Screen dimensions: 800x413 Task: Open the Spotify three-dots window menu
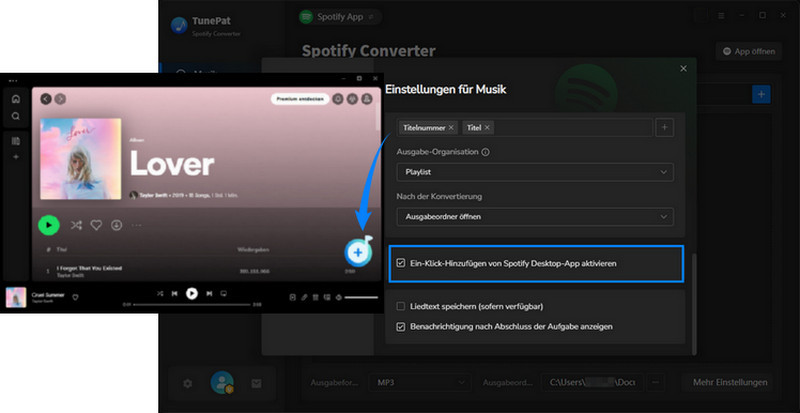coord(13,80)
